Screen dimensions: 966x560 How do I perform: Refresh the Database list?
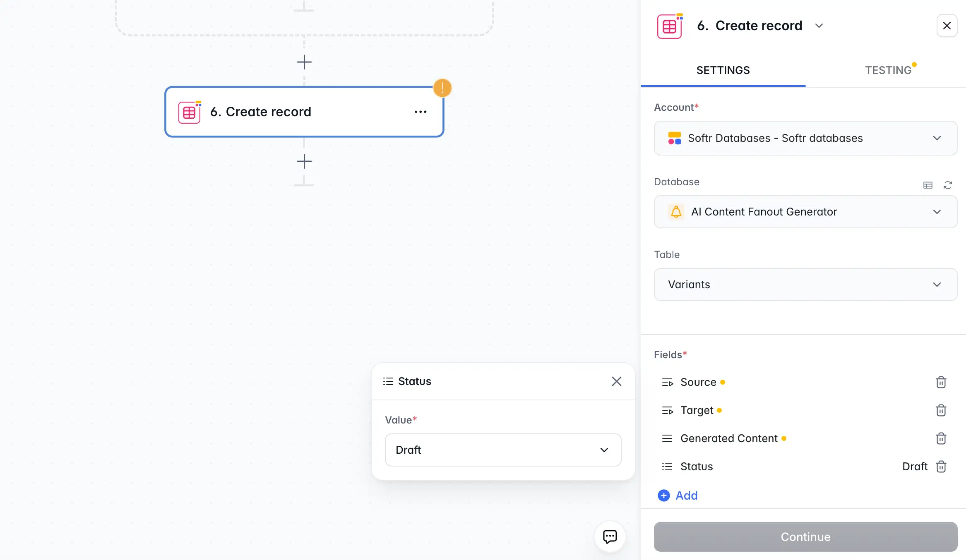click(948, 185)
